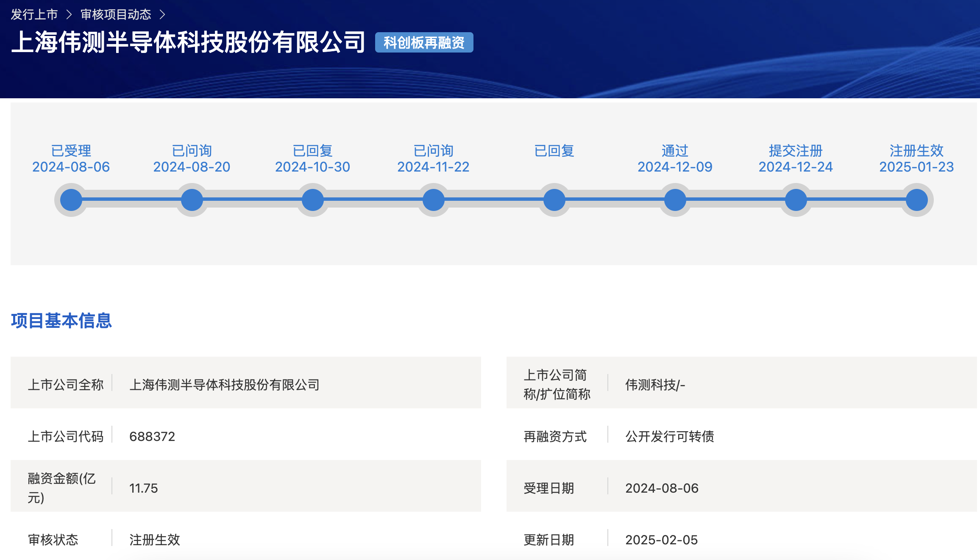
Task: Click the 注册生效 node dated 2025-01-23
Action: 916,199
